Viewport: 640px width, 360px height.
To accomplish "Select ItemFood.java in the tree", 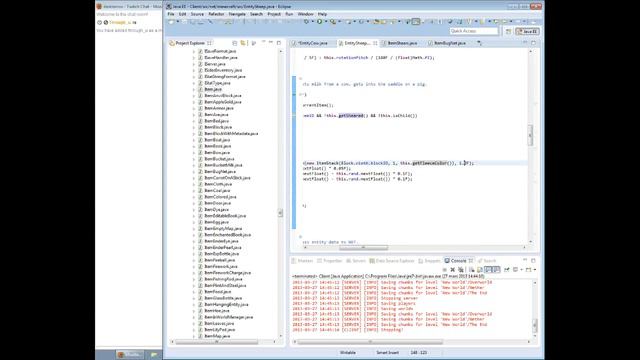I will click(218, 292).
